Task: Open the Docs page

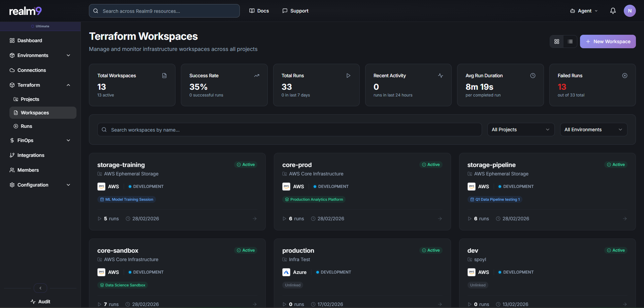Action: pyautogui.click(x=259, y=10)
